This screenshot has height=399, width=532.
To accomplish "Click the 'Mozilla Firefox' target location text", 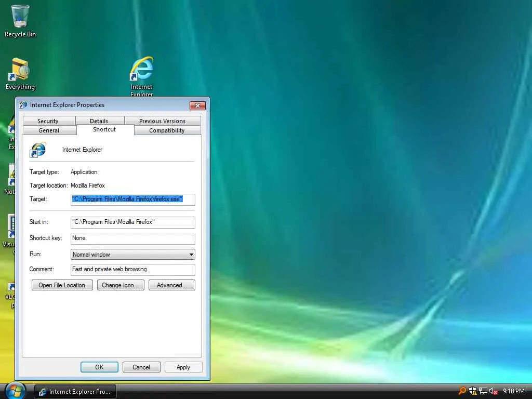I will (x=87, y=185).
